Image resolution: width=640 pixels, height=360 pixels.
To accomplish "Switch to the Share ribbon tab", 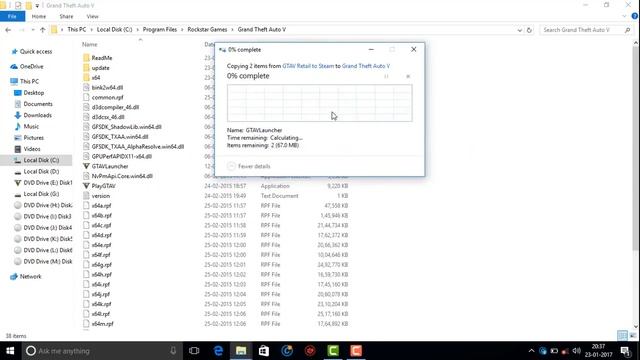I will 66,16.
